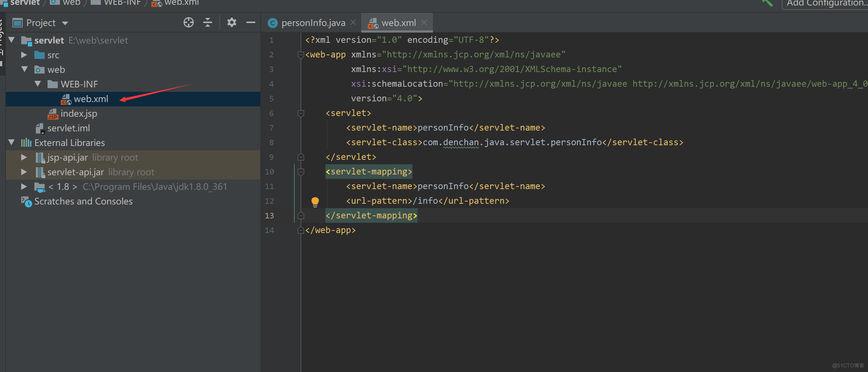Expand the src folder

[24, 55]
